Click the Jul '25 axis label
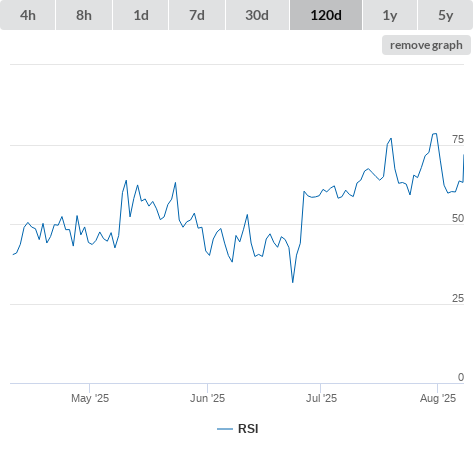 [321, 398]
